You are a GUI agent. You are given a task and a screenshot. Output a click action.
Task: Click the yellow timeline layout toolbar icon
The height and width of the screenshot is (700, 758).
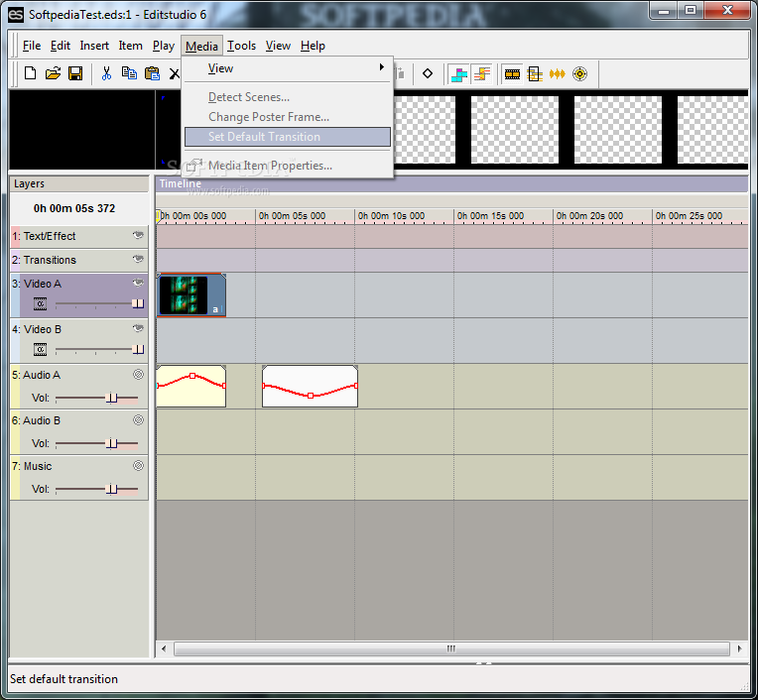(535, 74)
